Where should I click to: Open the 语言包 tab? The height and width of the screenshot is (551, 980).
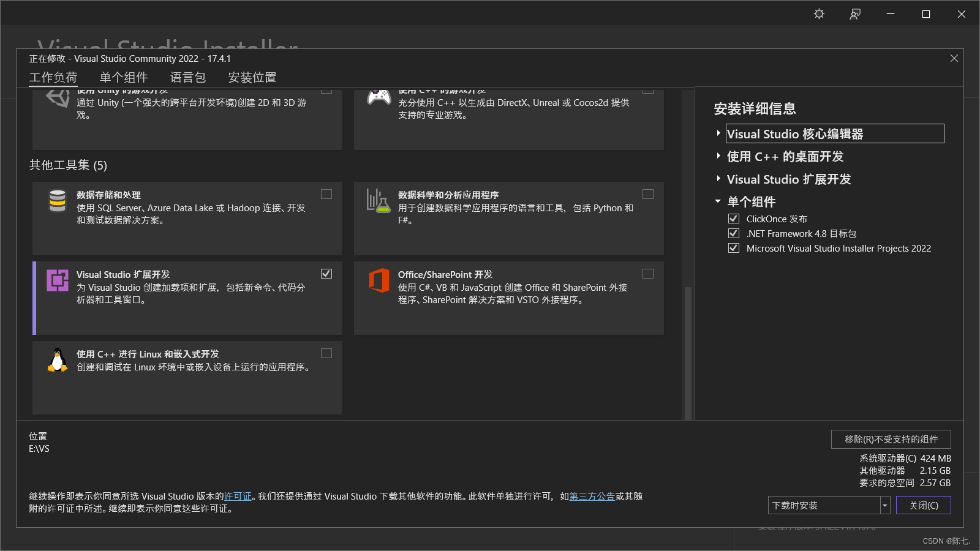tap(188, 77)
